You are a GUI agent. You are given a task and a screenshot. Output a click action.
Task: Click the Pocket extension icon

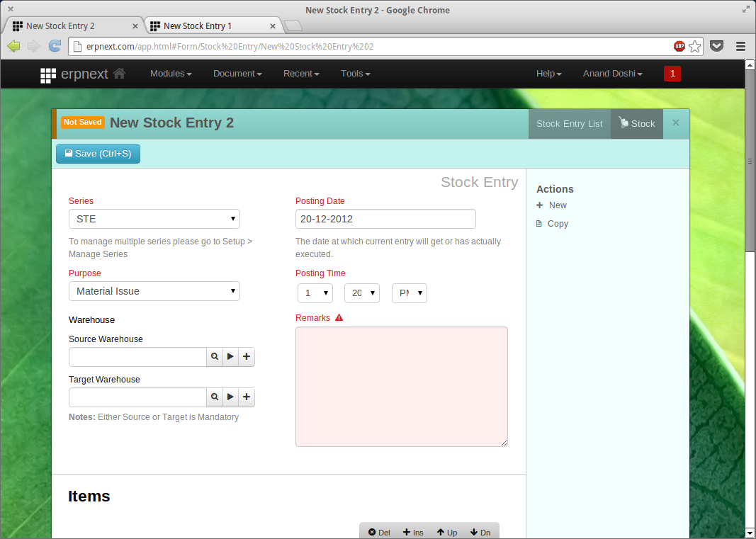[717, 46]
